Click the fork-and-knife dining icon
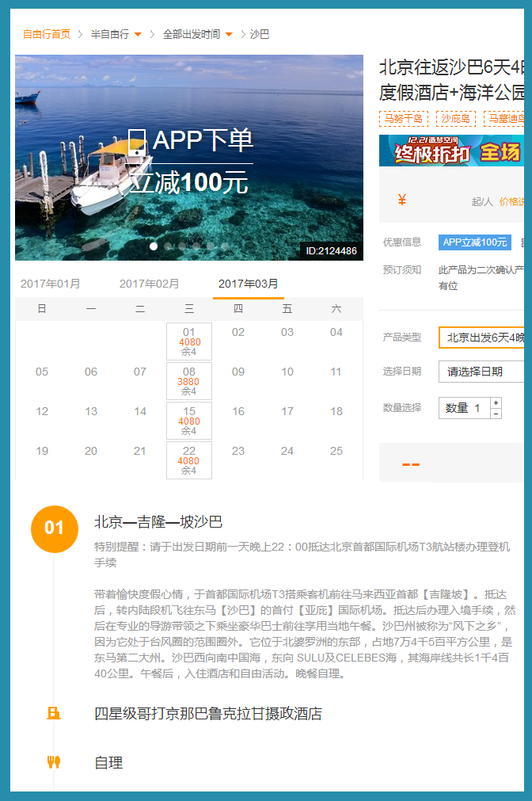Viewport: 532px width, 801px height. [x=54, y=762]
